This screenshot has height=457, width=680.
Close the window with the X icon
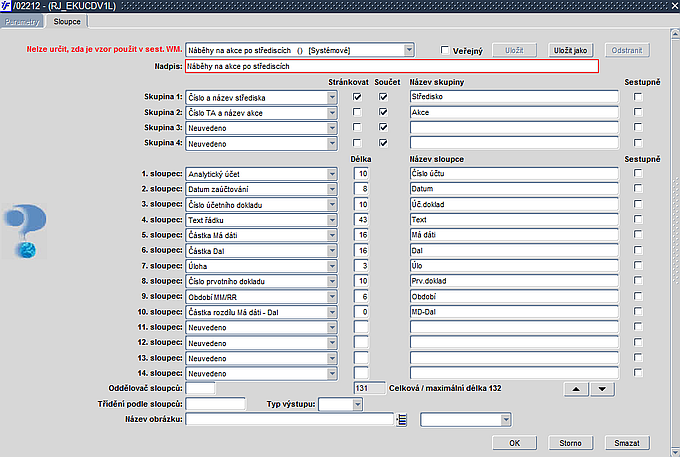click(675, 6)
